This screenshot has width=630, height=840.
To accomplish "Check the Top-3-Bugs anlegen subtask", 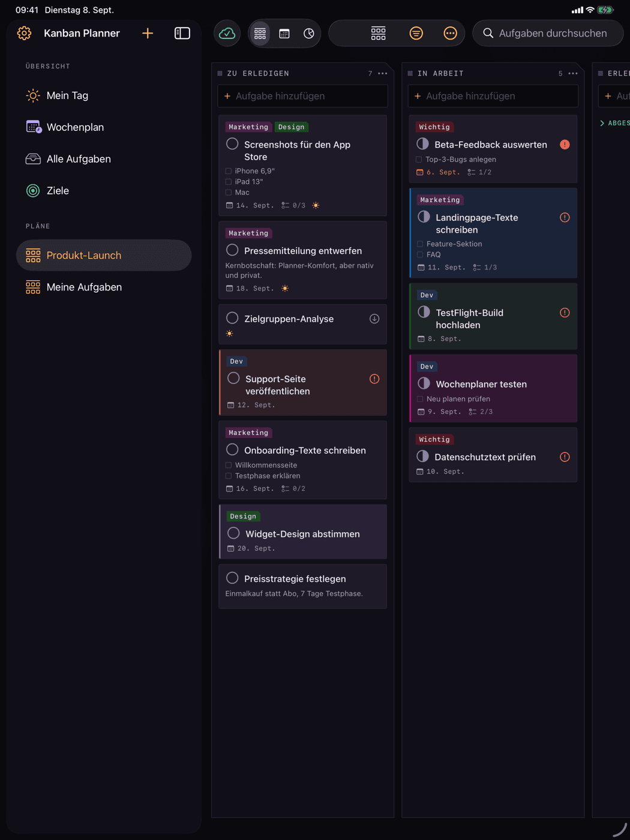I will [x=419, y=160].
